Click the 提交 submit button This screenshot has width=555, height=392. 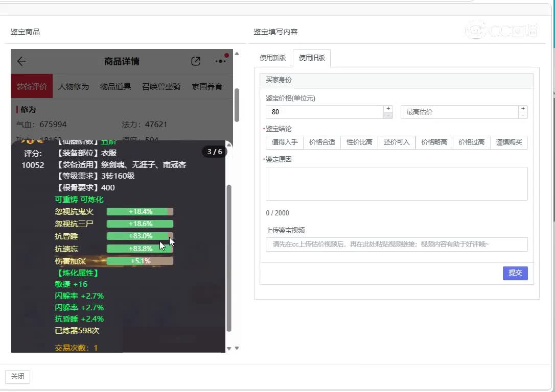point(515,273)
